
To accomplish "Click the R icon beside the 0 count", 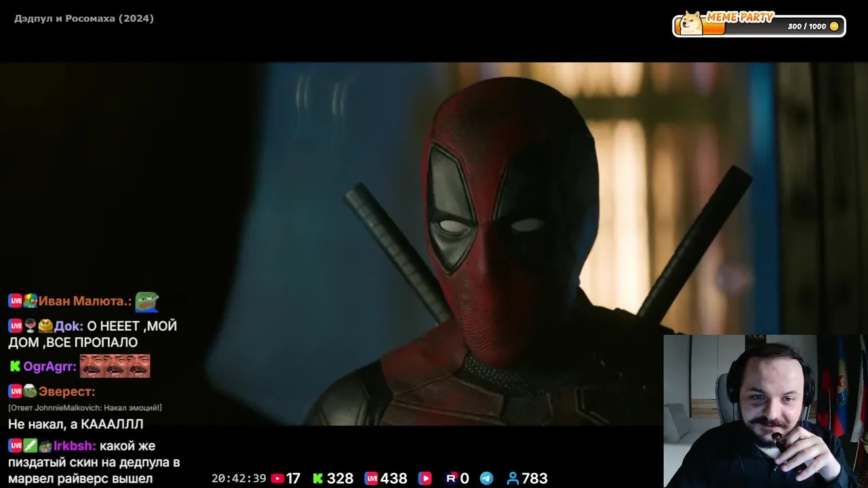I will tap(451, 479).
